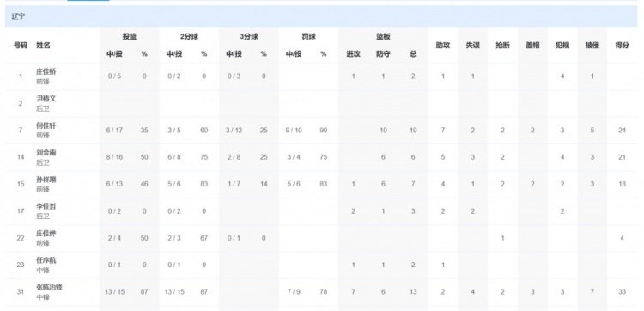The image size is (644, 311).
Task: Click the field goal cell '8 / 16'
Action: [114, 157]
